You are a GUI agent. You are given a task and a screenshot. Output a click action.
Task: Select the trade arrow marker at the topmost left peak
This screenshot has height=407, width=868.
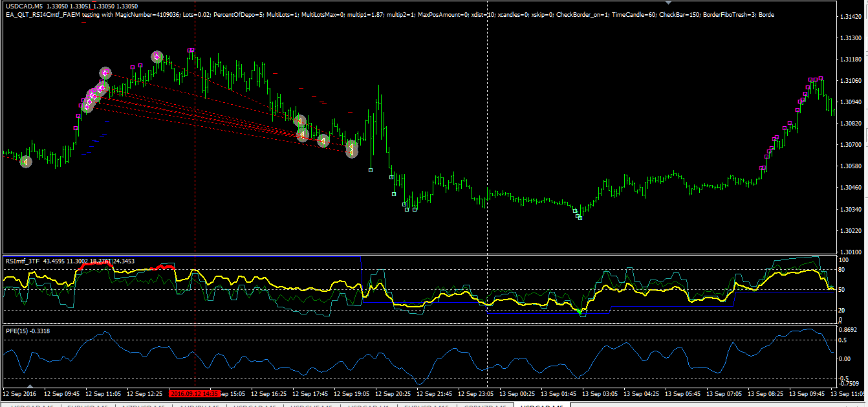click(157, 57)
